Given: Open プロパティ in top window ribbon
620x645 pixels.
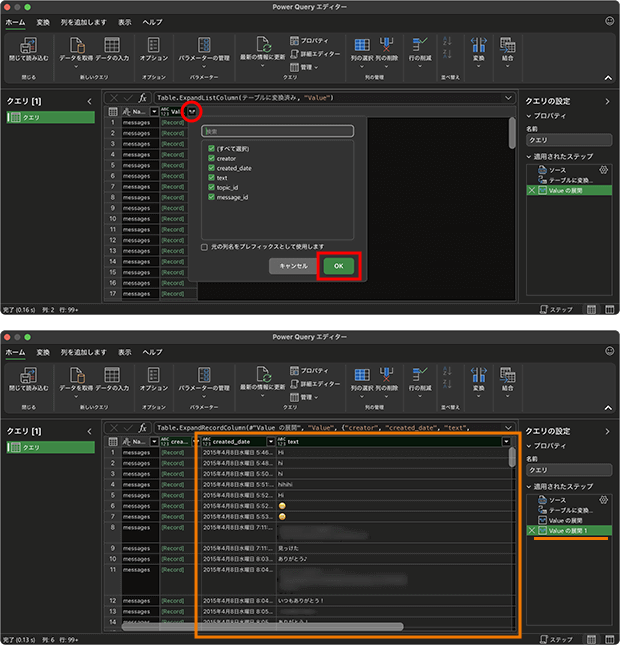Looking at the screenshot, I should [309, 41].
